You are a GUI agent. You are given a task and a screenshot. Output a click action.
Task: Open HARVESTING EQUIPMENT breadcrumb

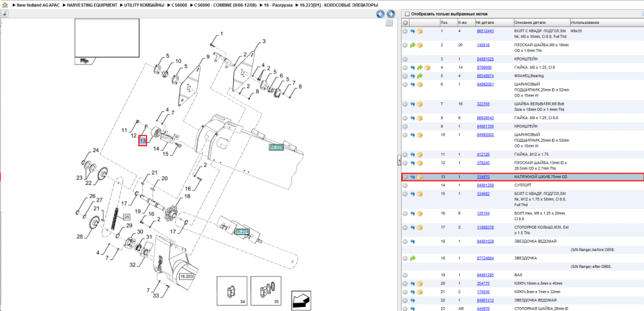(92, 5)
